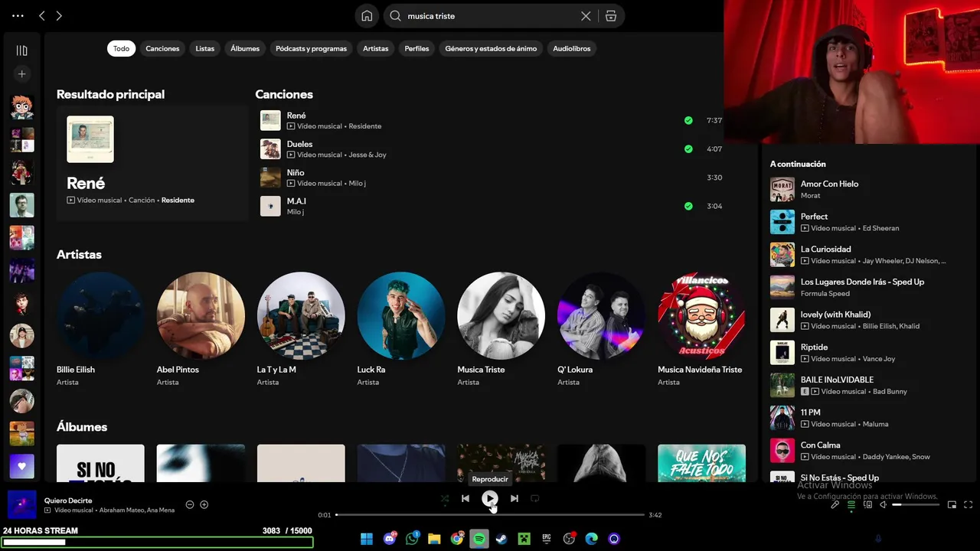Filter results by Álbumes
980x551 pixels.
click(245, 48)
